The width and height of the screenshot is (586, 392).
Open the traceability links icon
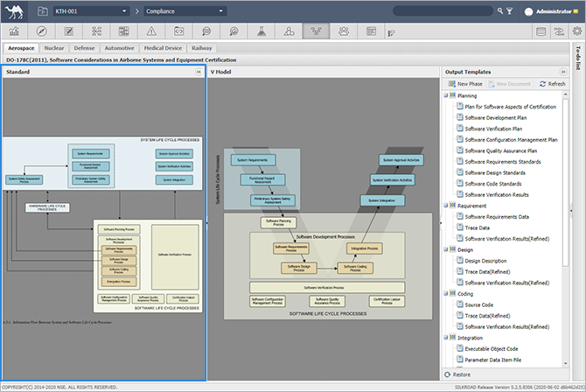[96, 31]
